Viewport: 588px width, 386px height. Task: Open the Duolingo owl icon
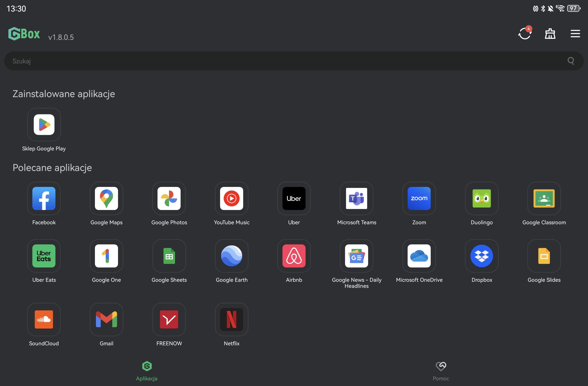pyautogui.click(x=482, y=198)
